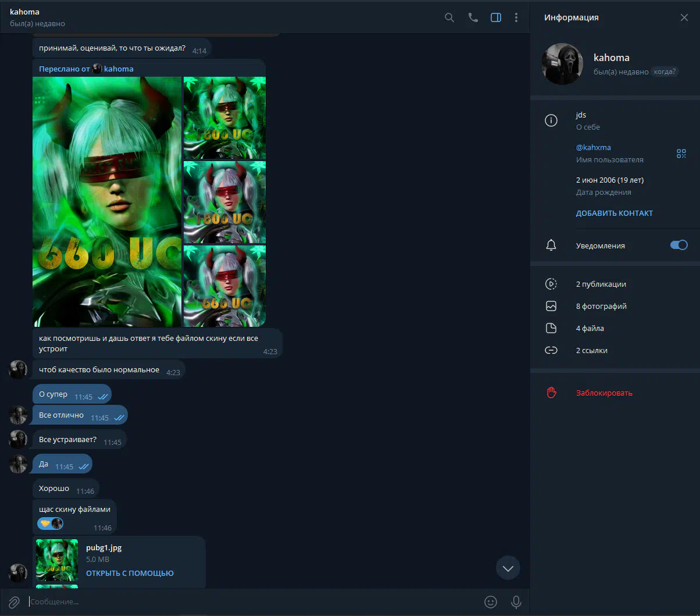700x616 pixels.
Task: Focus the Сообщение... input field
Action: [253, 601]
